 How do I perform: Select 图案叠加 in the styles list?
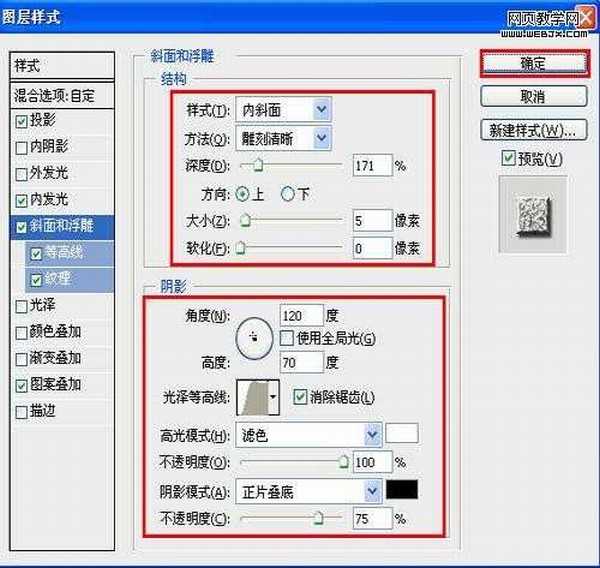pyautogui.click(x=56, y=384)
